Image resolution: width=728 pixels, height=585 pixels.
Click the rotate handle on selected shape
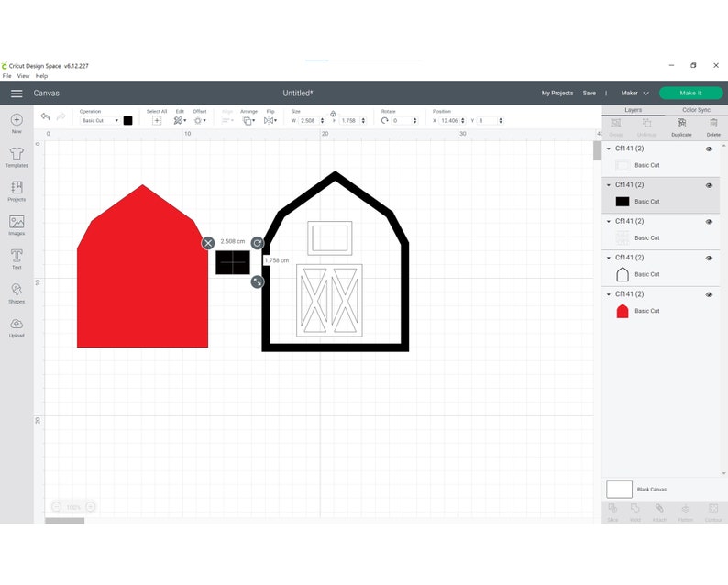pyautogui.click(x=258, y=243)
